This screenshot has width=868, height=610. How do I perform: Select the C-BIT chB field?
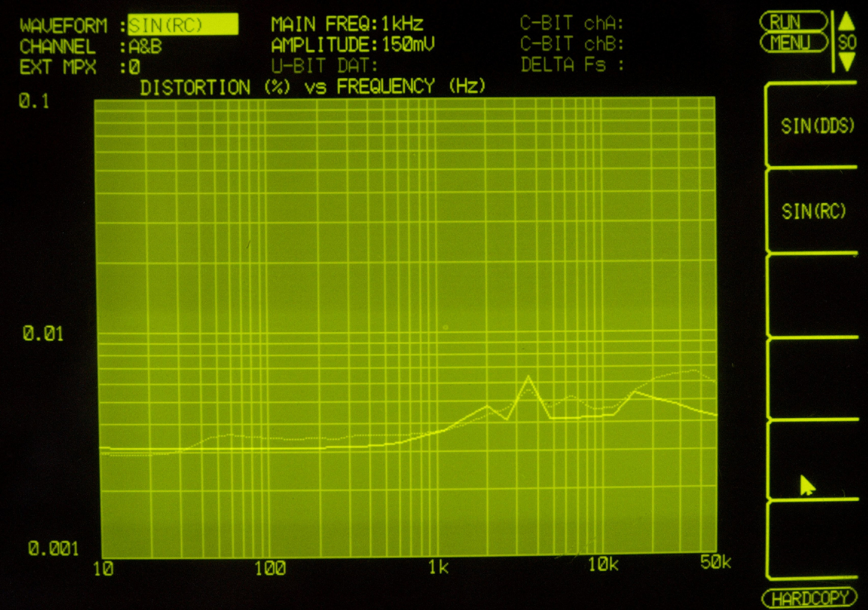pos(572,44)
